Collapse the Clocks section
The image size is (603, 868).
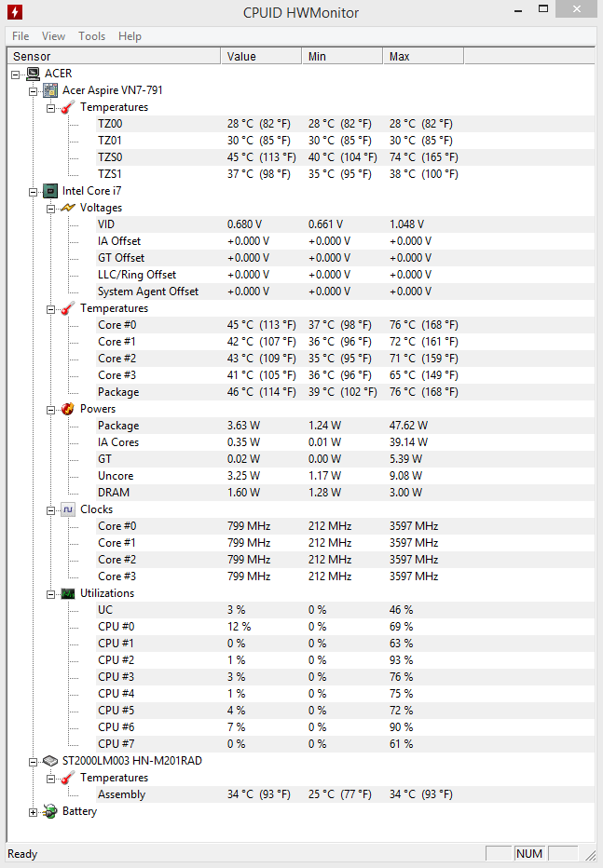[50, 510]
